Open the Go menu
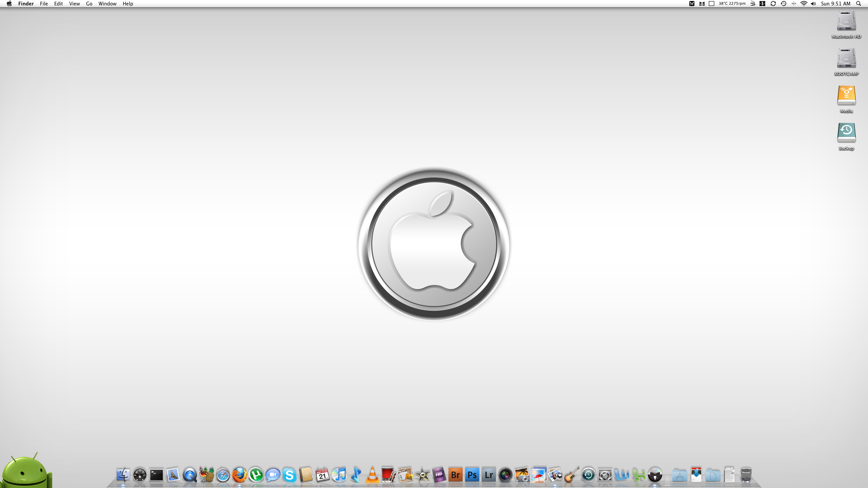 [x=89, y=4]
